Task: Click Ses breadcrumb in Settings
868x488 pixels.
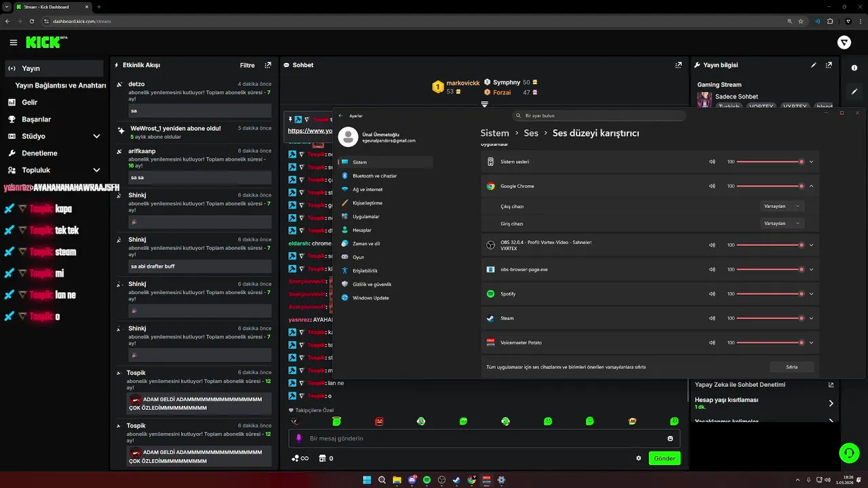Action: coord(531,133)
